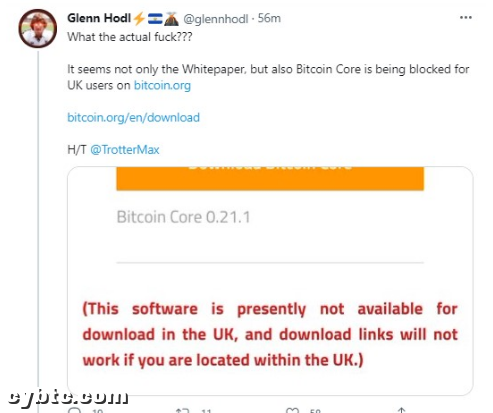
Task: Click the Glenn Hodl display name
Action: tap(99, 18)
